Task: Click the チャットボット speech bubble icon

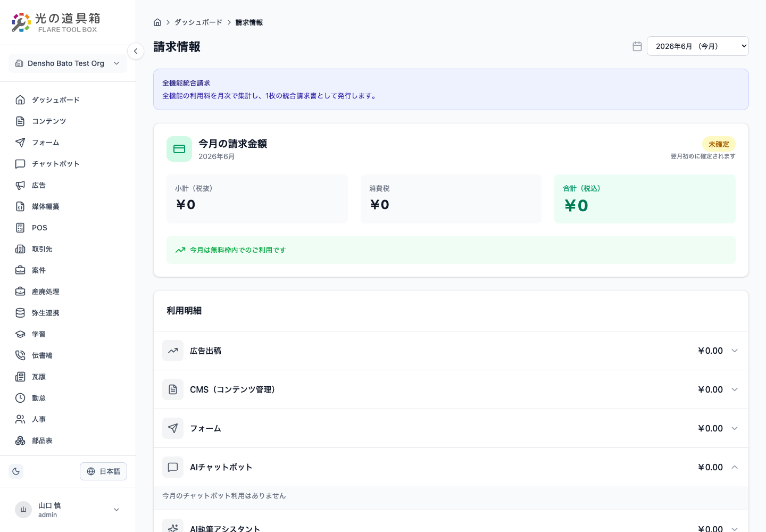Action: (x=20, y=164)
